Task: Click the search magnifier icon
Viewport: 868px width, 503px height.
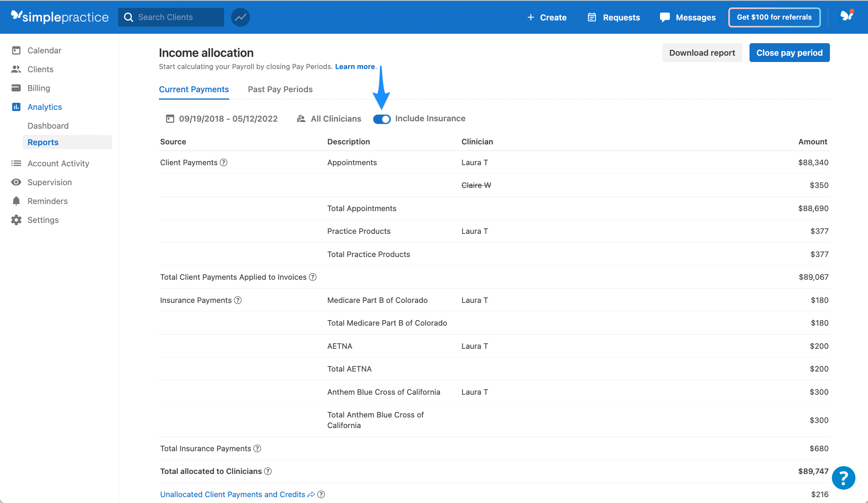Action: click(x=128, y=17)
